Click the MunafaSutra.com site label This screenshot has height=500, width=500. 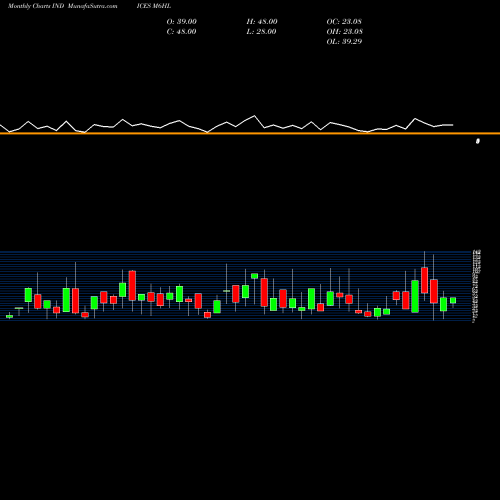point(92,6)
